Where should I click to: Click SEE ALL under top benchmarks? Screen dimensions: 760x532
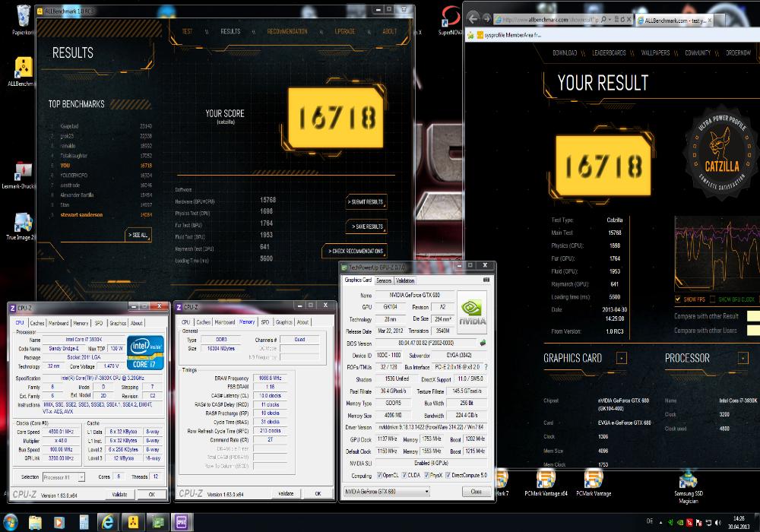pos(138,235)
